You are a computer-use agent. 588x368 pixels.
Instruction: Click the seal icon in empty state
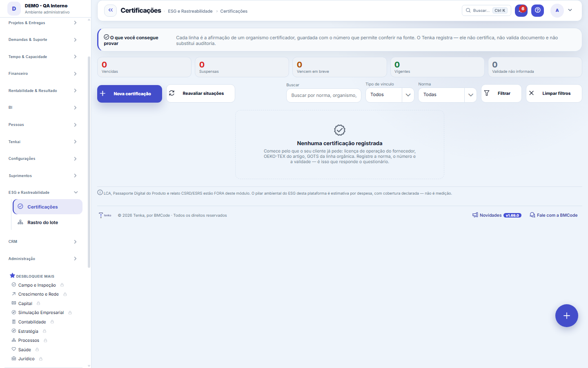[x=340, y=130]
